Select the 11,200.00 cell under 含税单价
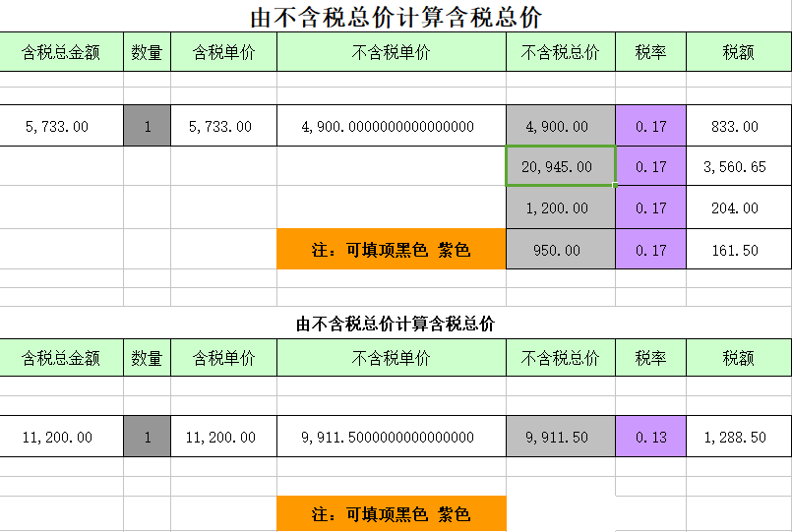792x532 pixels. coord(223,437)
